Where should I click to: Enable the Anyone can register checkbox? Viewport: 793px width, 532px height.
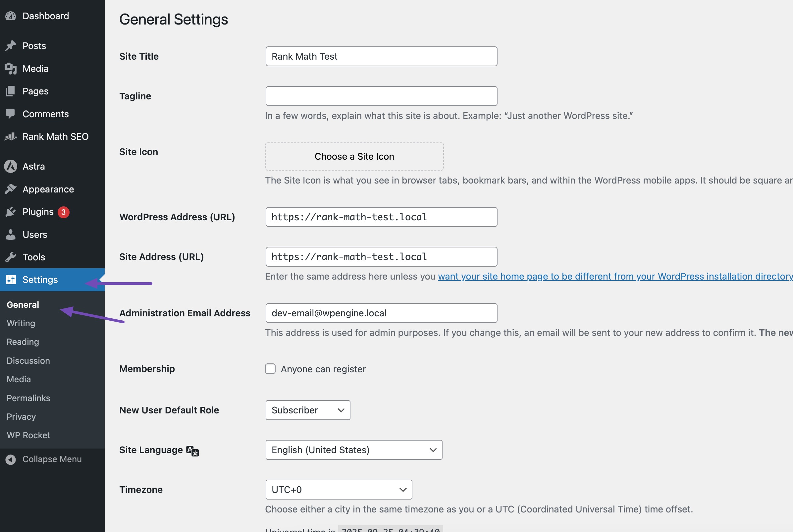270,369
